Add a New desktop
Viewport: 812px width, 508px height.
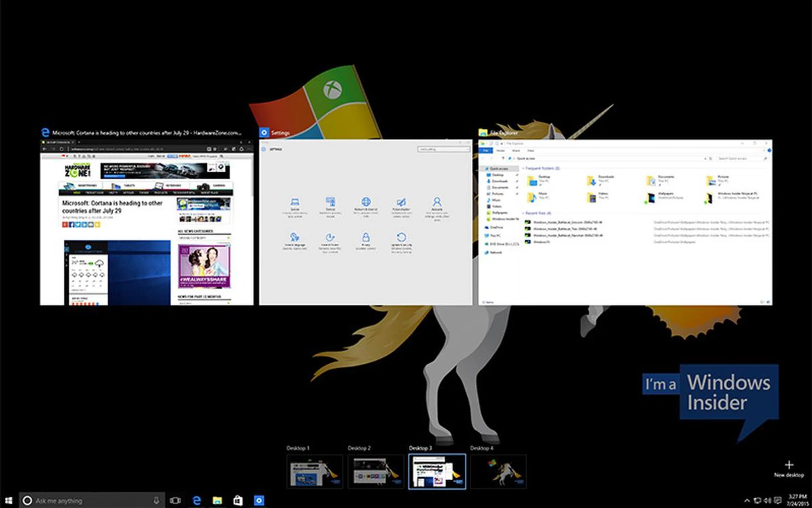(789, 468)
